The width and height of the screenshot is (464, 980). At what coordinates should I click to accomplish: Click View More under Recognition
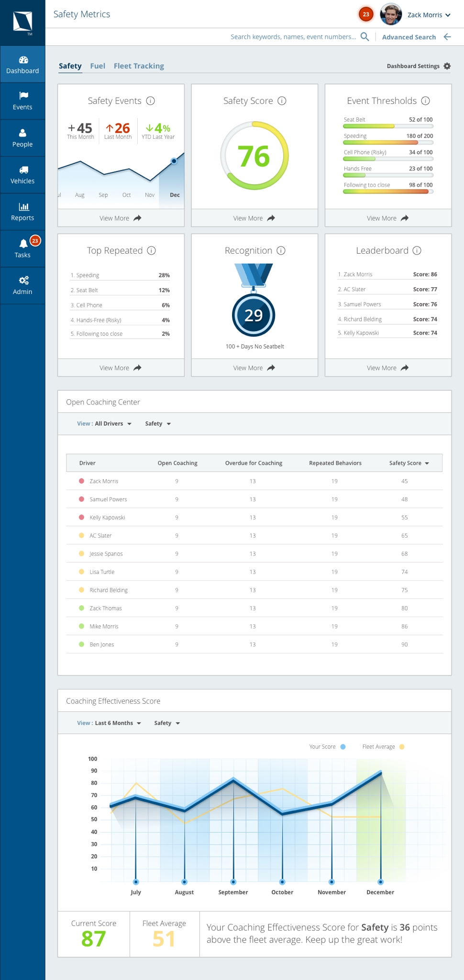click(254, 368)
